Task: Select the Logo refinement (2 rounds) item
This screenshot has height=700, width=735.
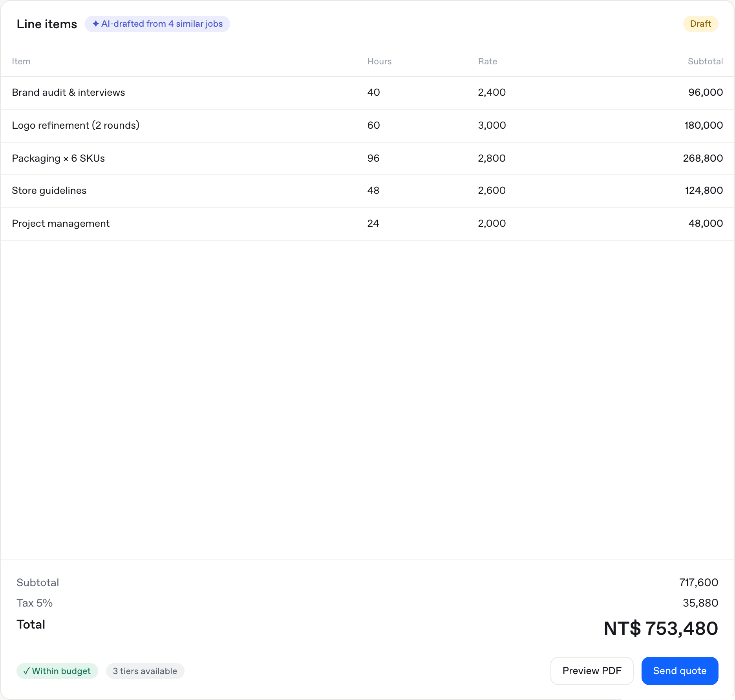Action: point(76,126)
